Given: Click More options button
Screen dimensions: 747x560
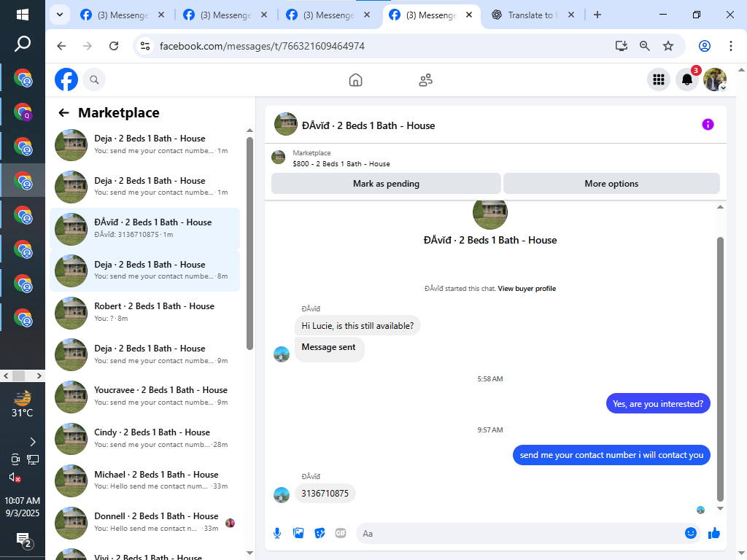Looking at the screenshot, I should click(x=611, y=183).
